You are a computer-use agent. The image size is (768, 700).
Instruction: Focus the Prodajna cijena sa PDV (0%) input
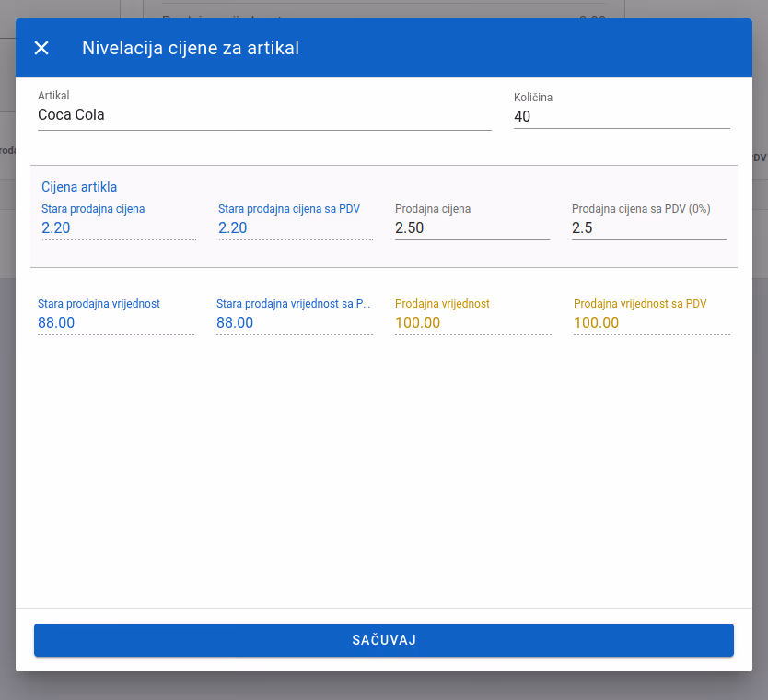click(649, 228)
